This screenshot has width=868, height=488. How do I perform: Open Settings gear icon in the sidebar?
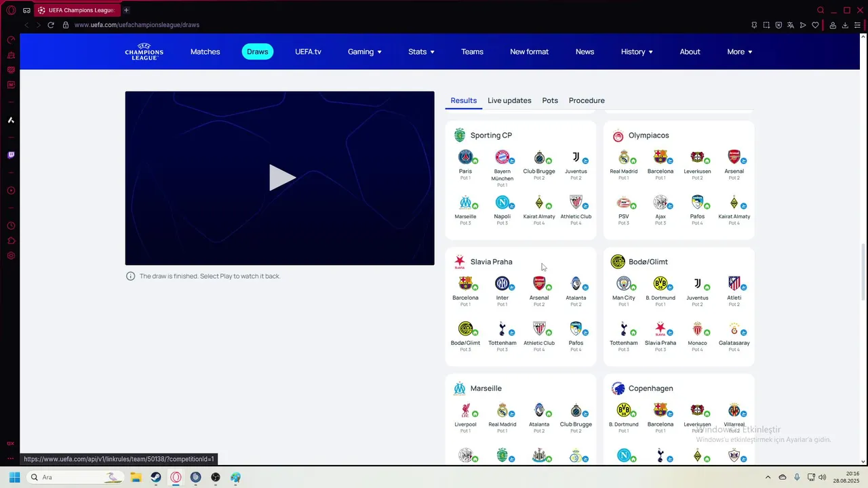click(11, 256)
